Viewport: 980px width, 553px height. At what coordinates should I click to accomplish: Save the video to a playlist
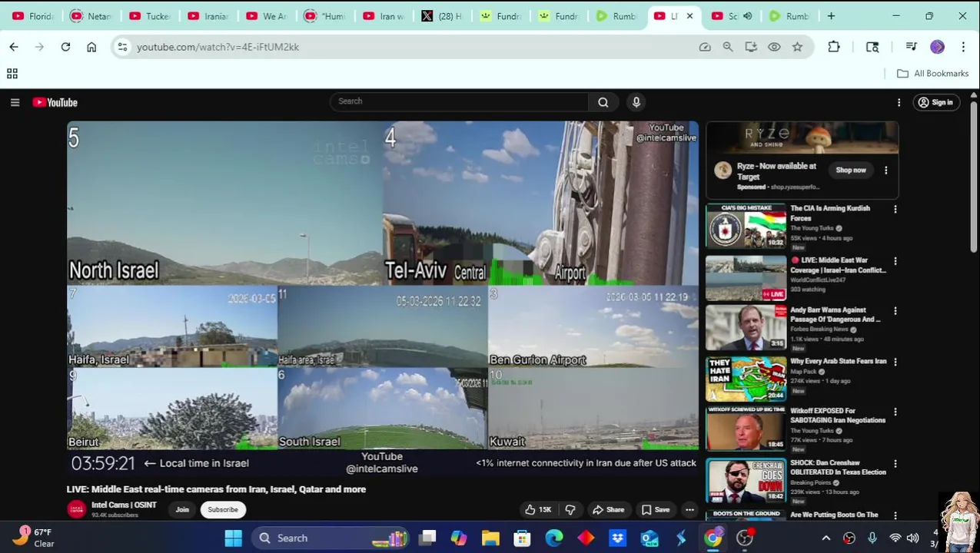[655, 510]
